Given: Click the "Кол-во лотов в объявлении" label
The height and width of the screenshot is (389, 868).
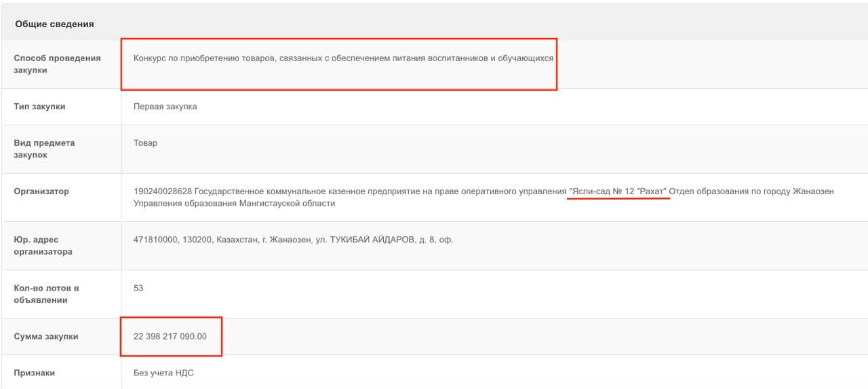Looking at the screenshot, I should pyautogui.click(x=46, y=294).
